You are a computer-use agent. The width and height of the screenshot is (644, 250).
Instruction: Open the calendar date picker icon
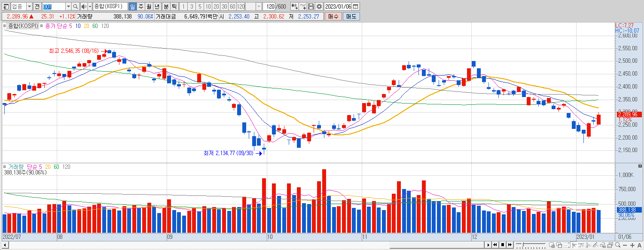pos(356,6)
